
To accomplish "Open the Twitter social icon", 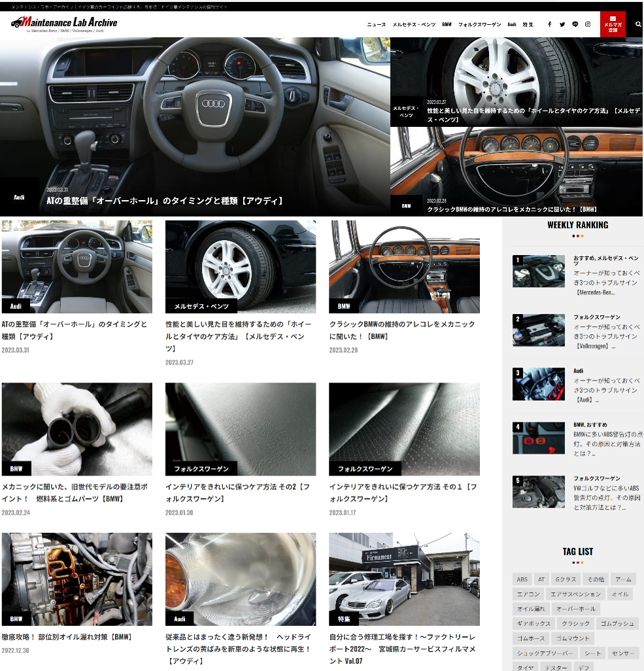I will pos(562,24).
